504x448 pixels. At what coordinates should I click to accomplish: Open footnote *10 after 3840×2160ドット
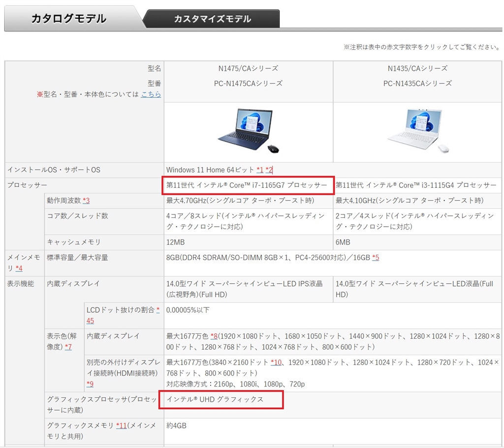(x=276, y=362)
